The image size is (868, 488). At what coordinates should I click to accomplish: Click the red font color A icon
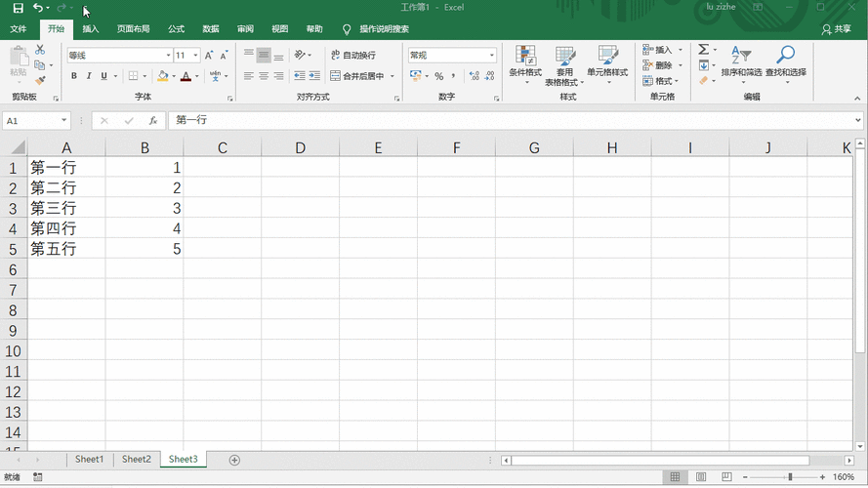point(186,76)
